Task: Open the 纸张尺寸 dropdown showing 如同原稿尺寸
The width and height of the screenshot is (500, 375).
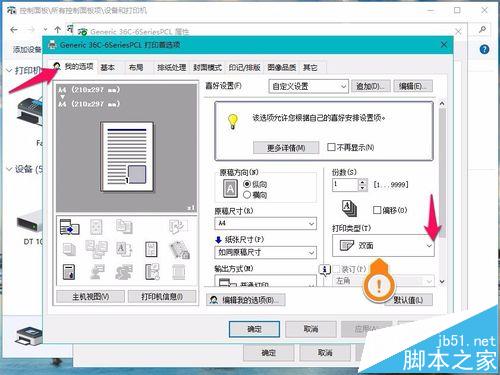Action: coord(265,252)
